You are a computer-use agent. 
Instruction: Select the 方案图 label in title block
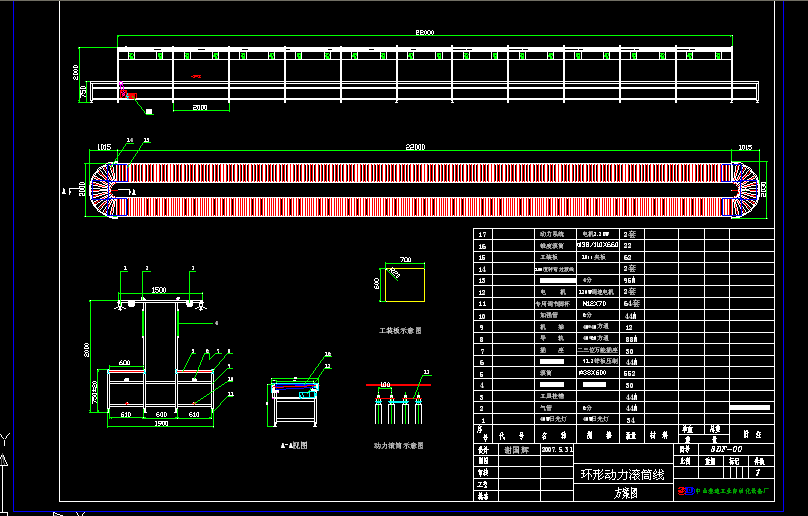624,493
